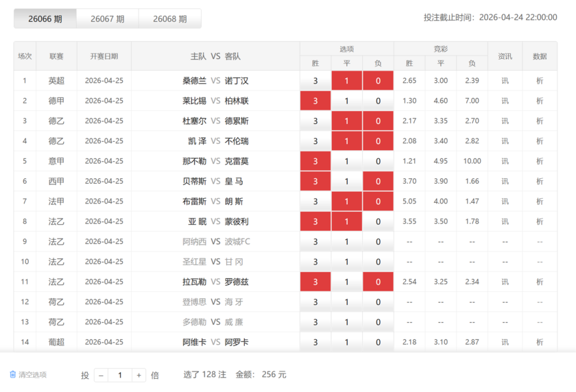This screenshot has height=392, width=576.
Task: Open 析 analysis for 桑德兰 VS 诺丁汉
Action: click(540, 81)
